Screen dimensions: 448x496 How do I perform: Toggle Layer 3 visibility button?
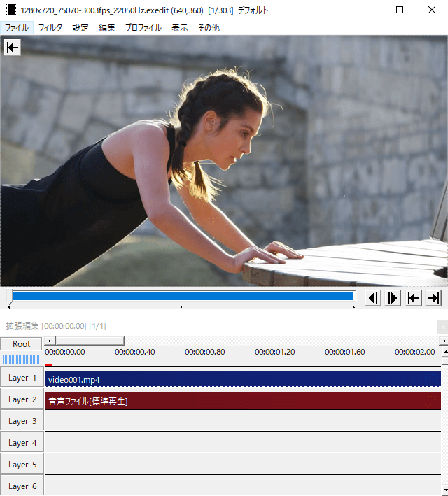(x=22, y=420)
